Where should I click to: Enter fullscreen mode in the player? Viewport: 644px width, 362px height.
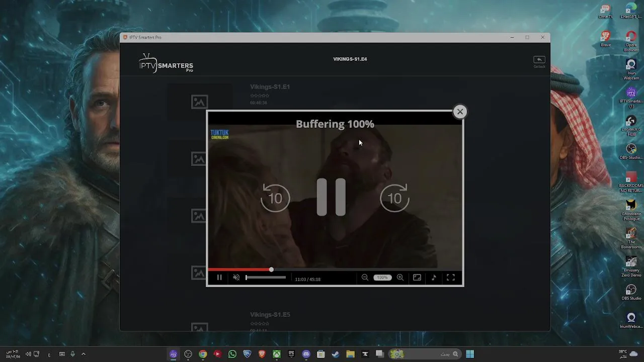coord(451,278)
